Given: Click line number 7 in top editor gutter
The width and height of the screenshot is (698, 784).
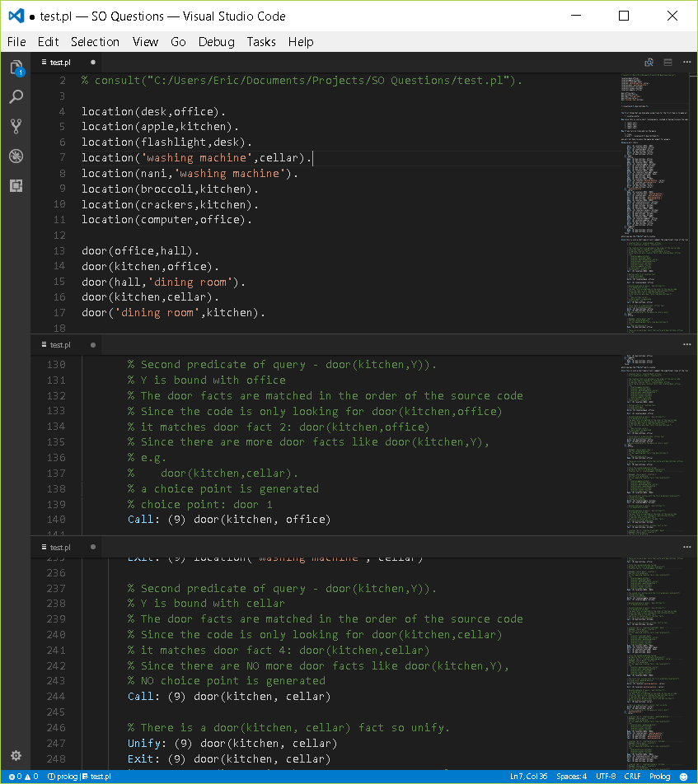Looking at the screenshot, I should tap(63, 157).
